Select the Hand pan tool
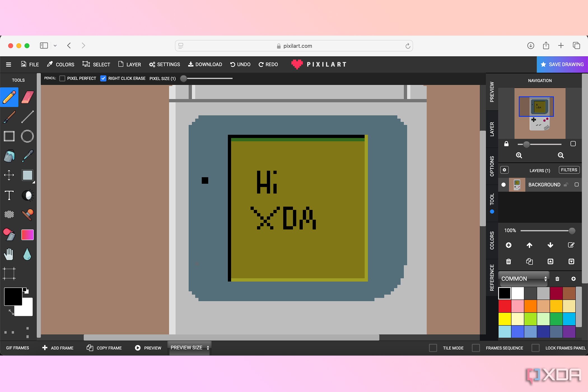This screenshot has height=392, width=588. (x=9, y=254)
